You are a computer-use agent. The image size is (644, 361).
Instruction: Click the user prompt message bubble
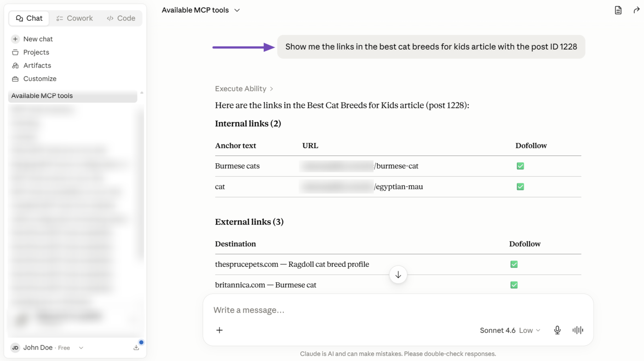(431, 47)
